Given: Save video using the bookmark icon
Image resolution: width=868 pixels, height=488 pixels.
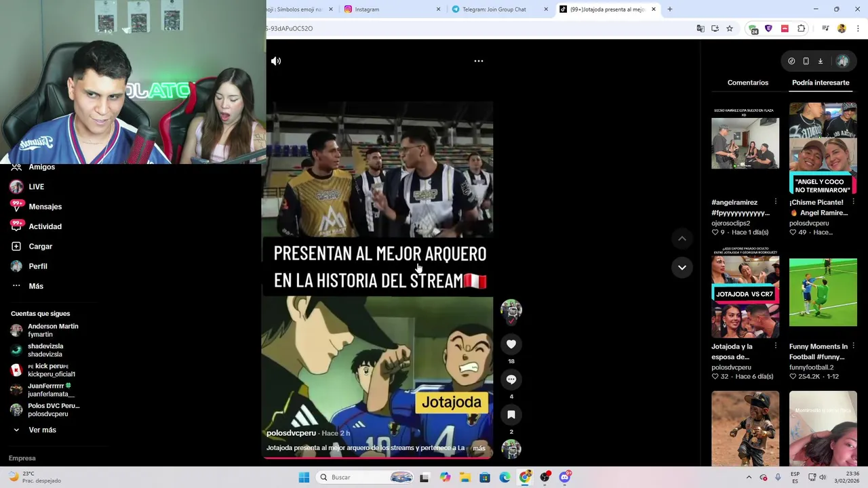Looking at the screenshot, I should (511, 415).
